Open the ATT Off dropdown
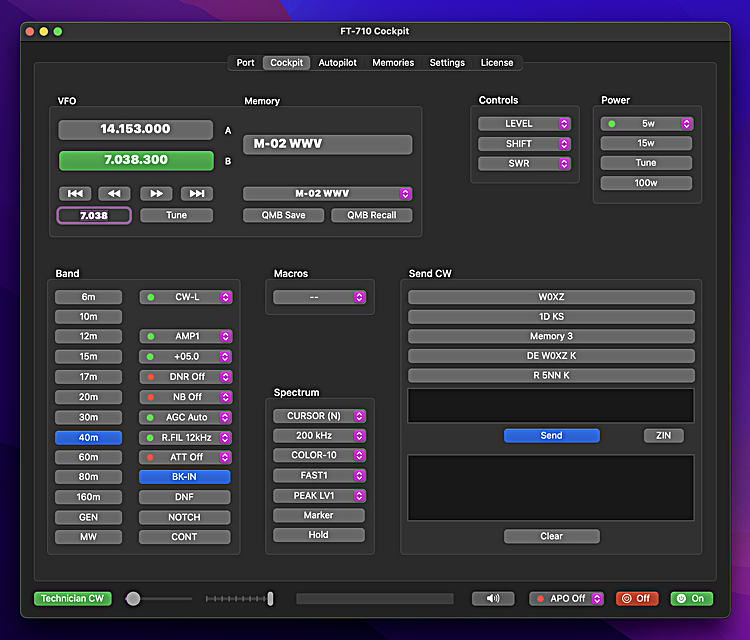Image resolution: width=750 pixels, height=640 pixels. (x=186, y=457)
